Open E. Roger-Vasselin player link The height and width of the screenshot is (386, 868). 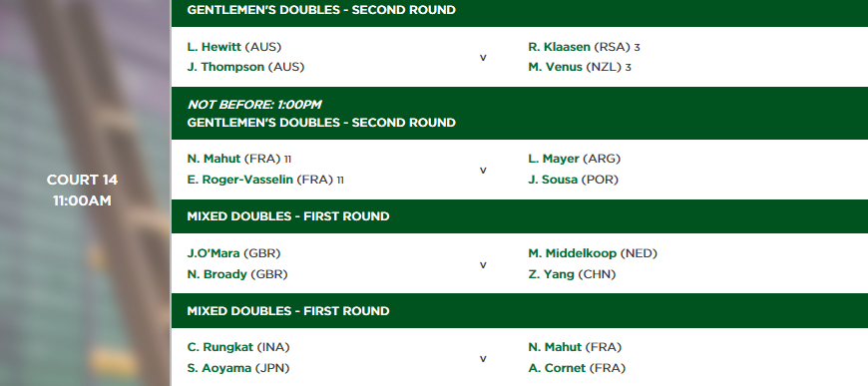[239, 180]
